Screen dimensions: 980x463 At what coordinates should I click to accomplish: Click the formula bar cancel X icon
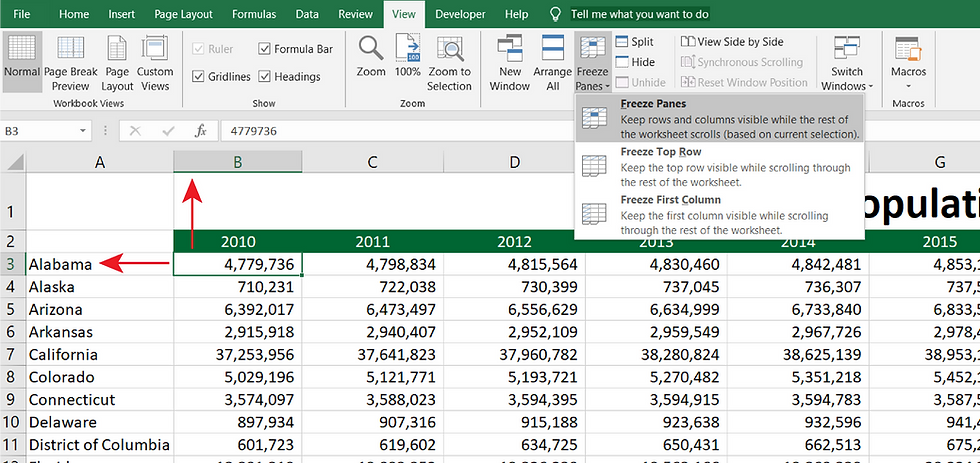pyautogui.click(x=135, y=131)
